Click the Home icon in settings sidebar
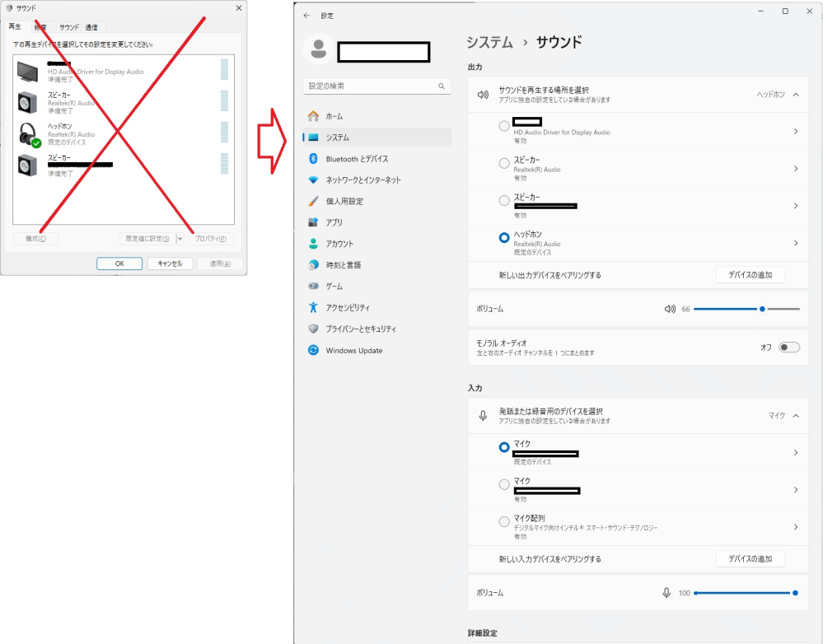 [313, 116]
